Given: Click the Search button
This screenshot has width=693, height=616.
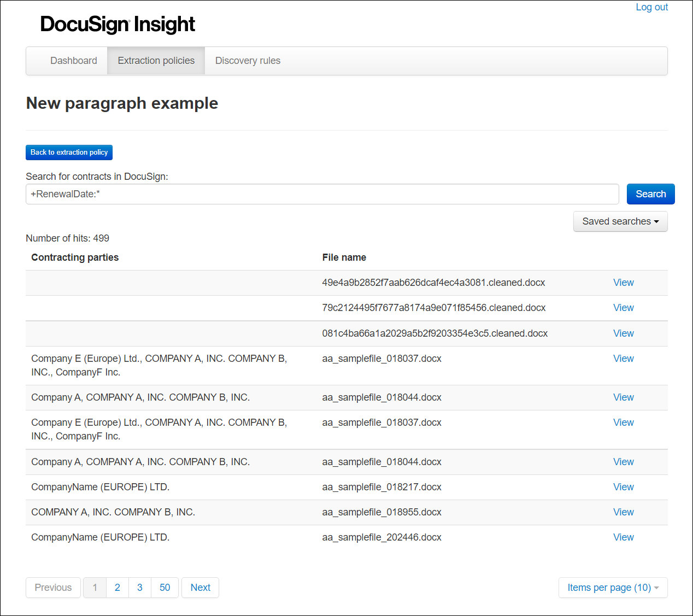Looking at the screenshot, I should click(650, 194).
